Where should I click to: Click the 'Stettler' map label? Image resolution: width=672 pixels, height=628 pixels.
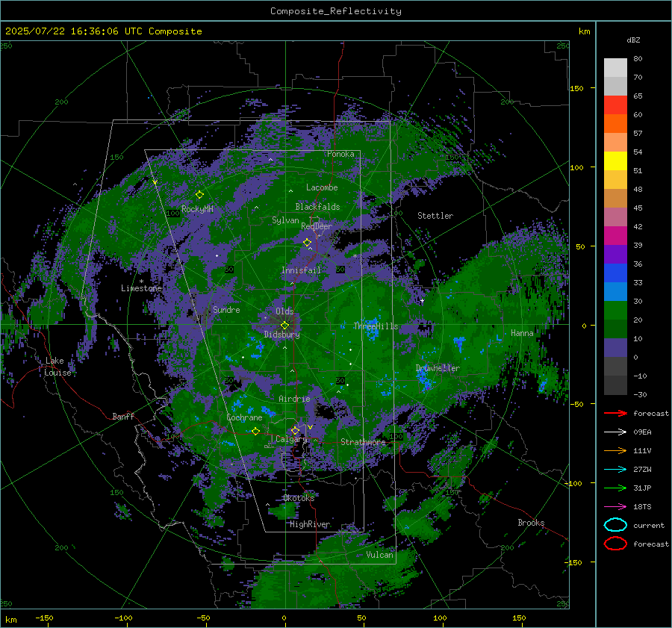[435, 216]
